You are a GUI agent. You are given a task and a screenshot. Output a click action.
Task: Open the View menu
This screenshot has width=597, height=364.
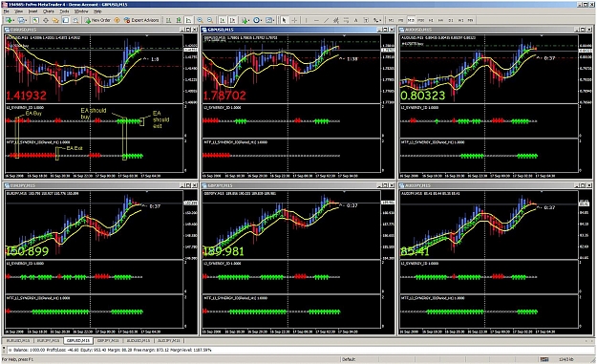(19, 11)
